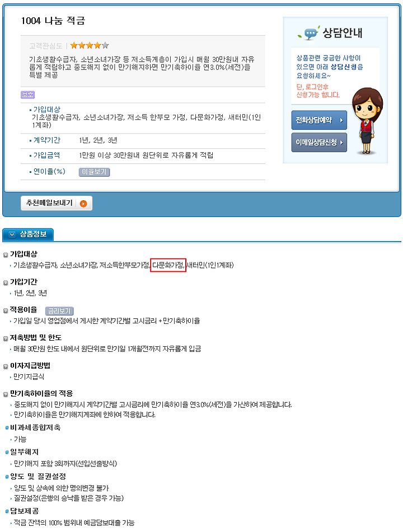403x532 pixels.
Task: Open the 이메일상담신청 arrow button
Action: pyautogui.click(x=319, y=143)
